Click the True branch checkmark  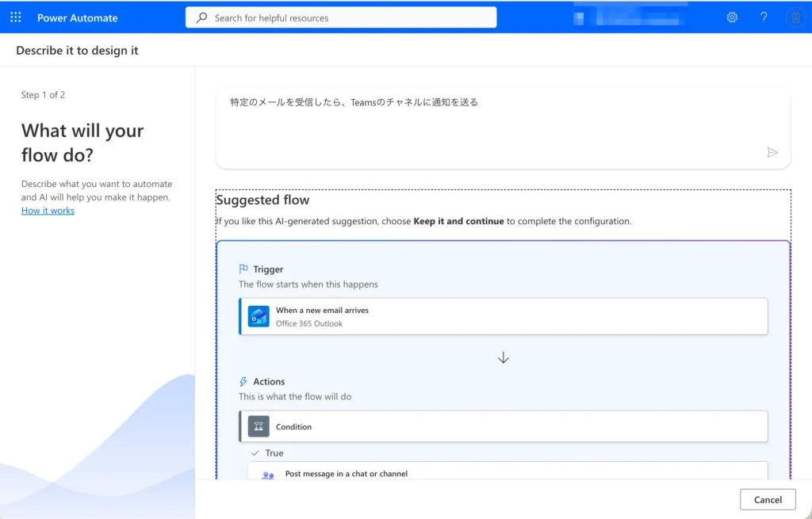click(x=255, y=452)
